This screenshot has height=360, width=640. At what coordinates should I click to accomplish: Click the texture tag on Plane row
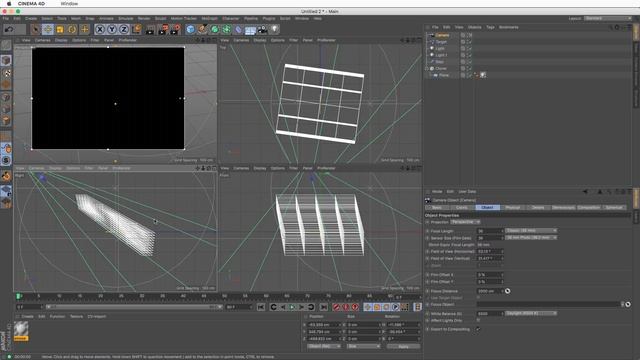click(x=483, y=75)
